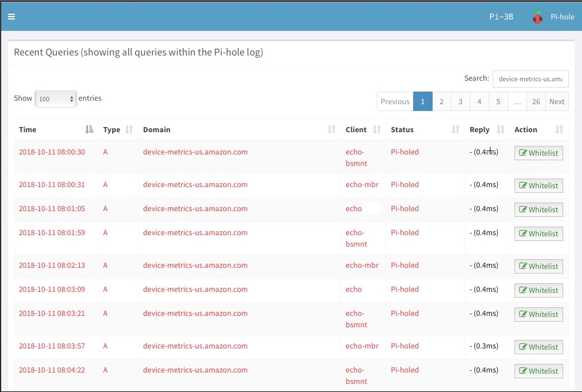This screenshot has height=392, width=582.
Task: Click client echo-mbr in the 08:03:57 row
Action: (x=362, y=346)
